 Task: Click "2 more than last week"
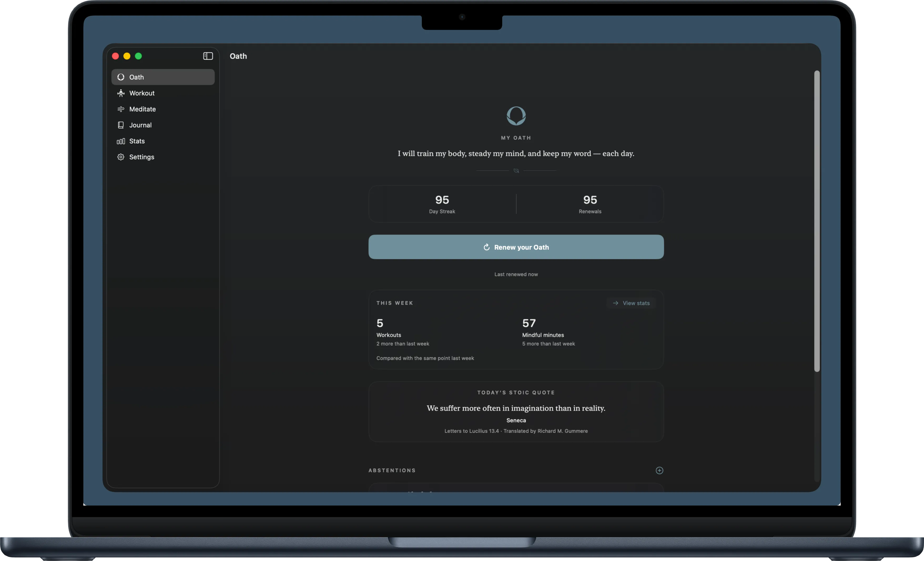click(403, 344)
